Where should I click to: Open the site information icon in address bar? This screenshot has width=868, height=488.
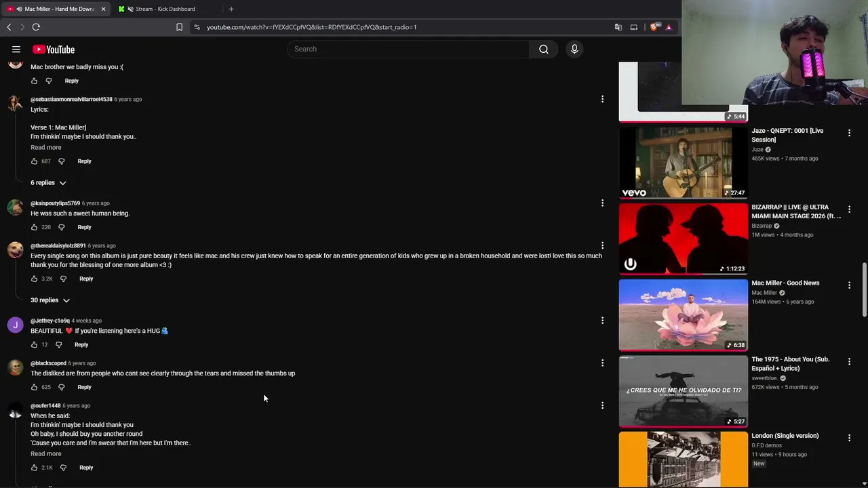point(197,27)
